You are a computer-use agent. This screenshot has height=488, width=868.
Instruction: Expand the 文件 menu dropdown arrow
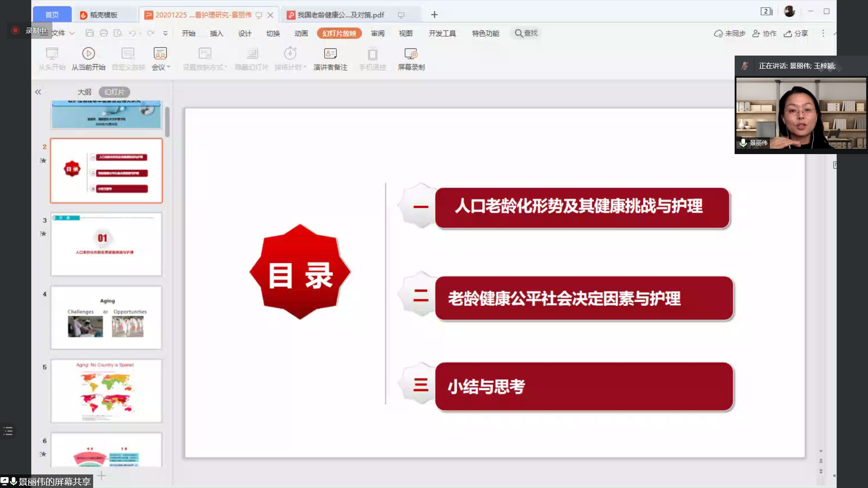click(x=72, y=33)
